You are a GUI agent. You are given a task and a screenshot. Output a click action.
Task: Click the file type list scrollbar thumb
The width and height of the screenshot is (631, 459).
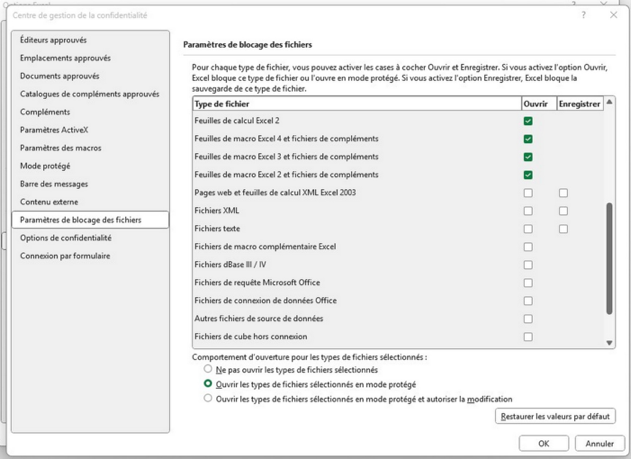click(609, 258)
